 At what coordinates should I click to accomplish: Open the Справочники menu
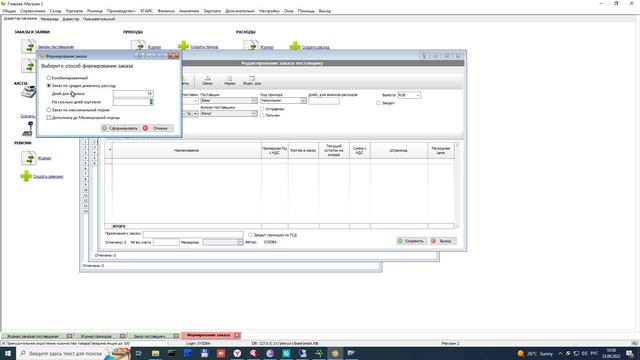[33, 11]
